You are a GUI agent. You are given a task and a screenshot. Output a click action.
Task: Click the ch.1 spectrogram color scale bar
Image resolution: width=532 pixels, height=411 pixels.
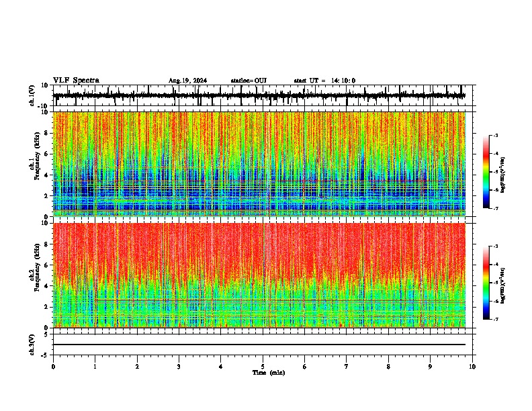pos(486,172)
